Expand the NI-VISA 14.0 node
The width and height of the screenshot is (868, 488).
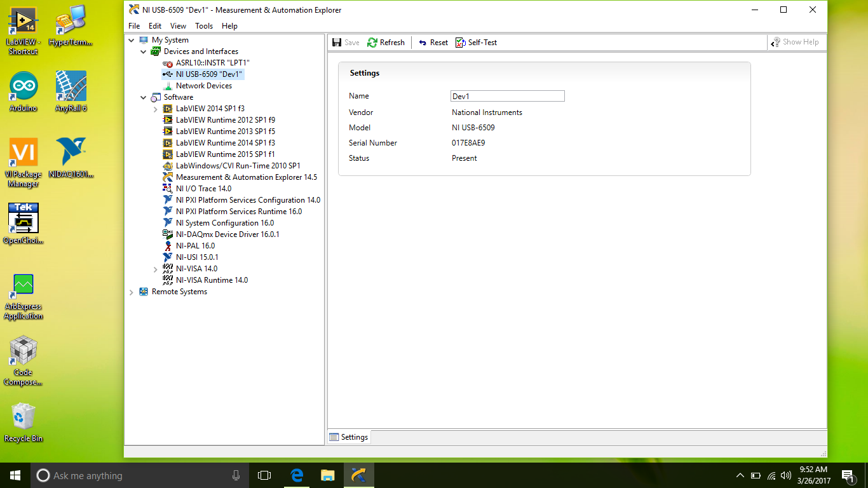tap(156, 269)
